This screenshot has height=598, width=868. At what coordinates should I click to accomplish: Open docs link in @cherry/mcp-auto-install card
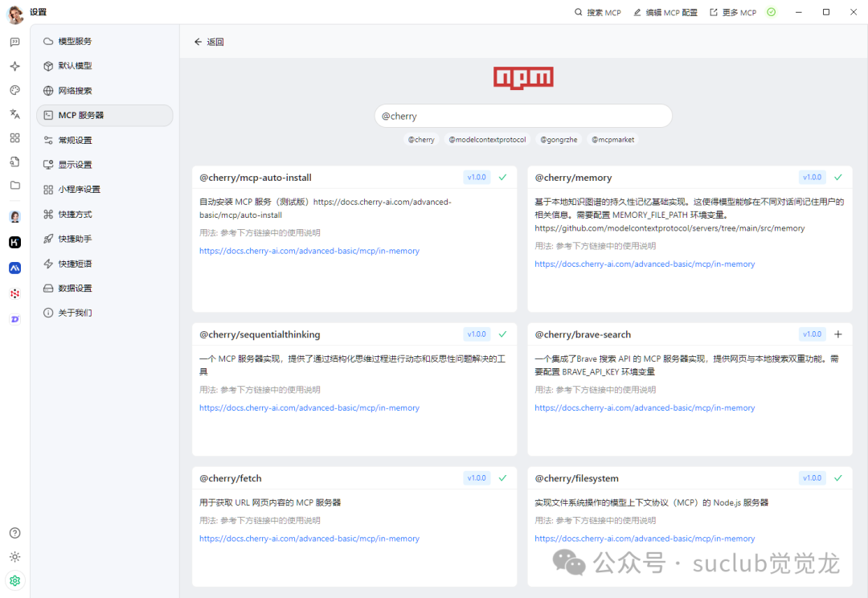point(309,251)
